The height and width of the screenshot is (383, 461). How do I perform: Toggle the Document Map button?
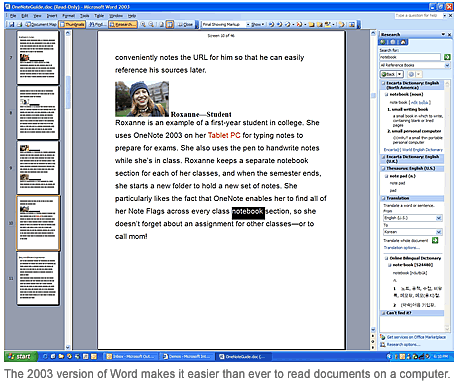point(41,24)
